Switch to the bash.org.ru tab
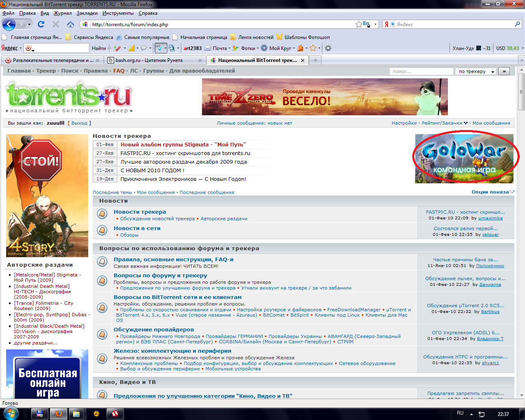525x420 pixels. (152, 60)
